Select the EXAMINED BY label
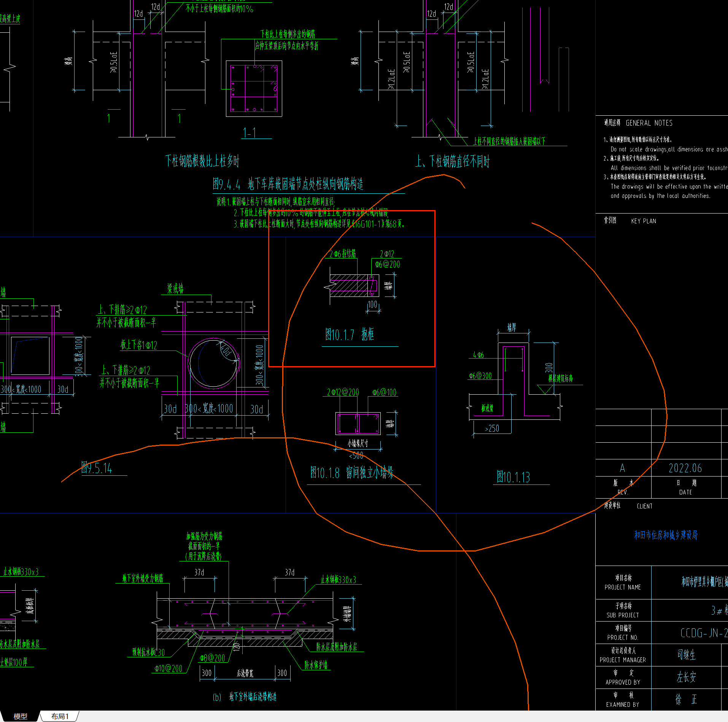The width and height of the screenshot is (728, 722). point(623,705)
